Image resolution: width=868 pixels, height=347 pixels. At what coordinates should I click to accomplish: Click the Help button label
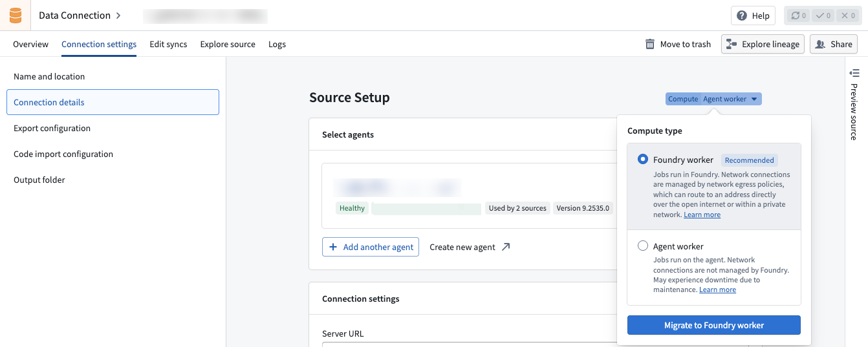(761, 16)
